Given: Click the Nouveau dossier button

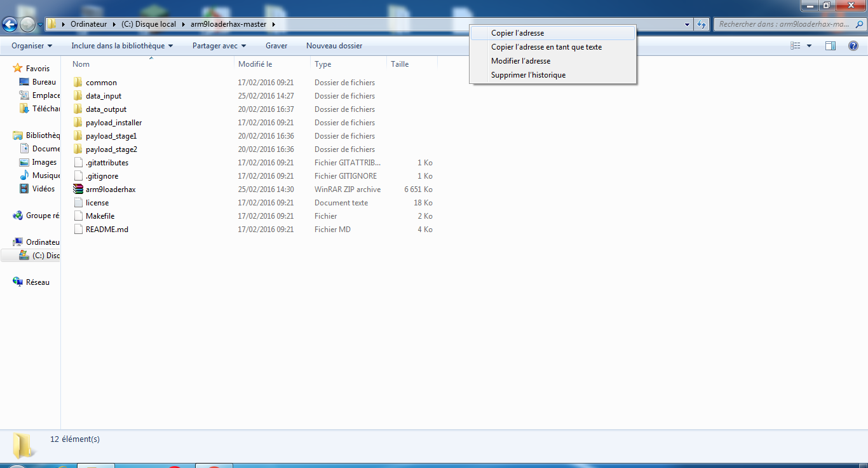Looking at the screenshot, I should 334,46.
